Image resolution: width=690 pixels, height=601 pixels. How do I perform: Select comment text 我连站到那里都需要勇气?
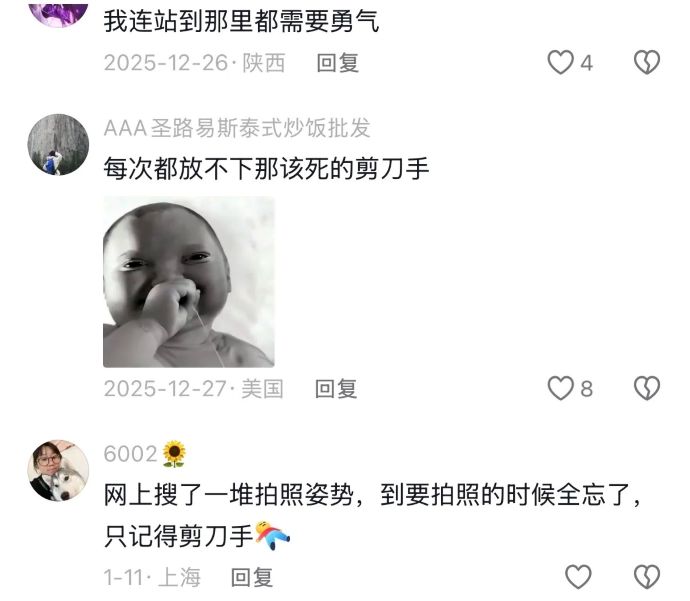click(241, 21)
